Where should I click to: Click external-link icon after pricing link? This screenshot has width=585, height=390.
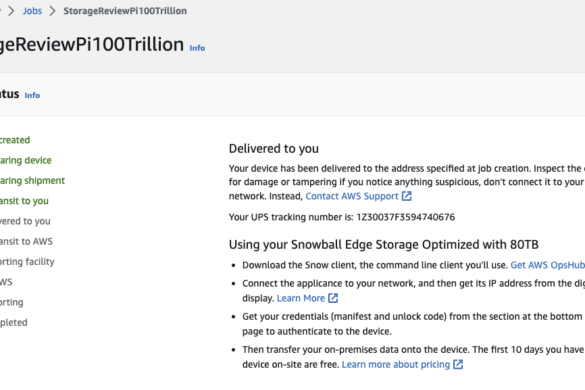point(458,364)
